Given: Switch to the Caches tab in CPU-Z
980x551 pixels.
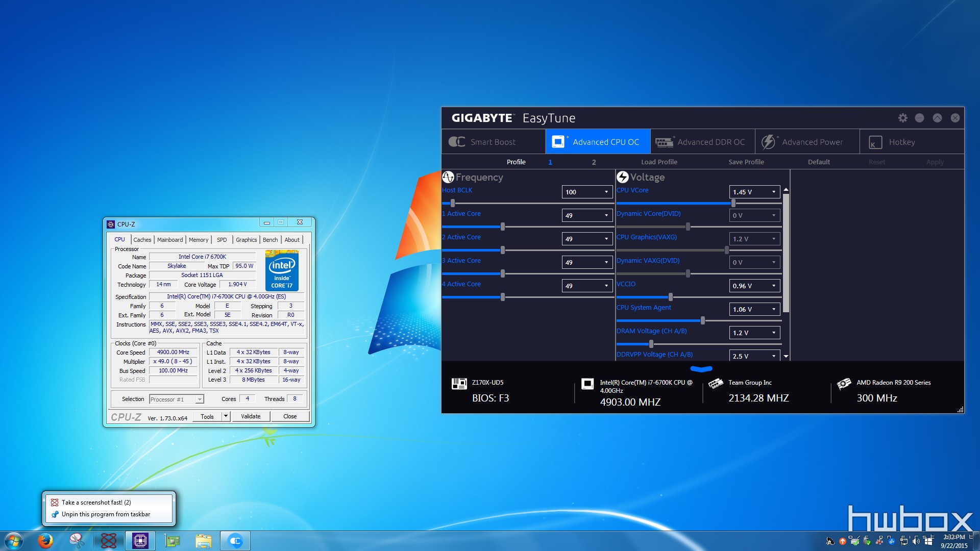Looking at the screenshot, I should (x=141, y=239).
